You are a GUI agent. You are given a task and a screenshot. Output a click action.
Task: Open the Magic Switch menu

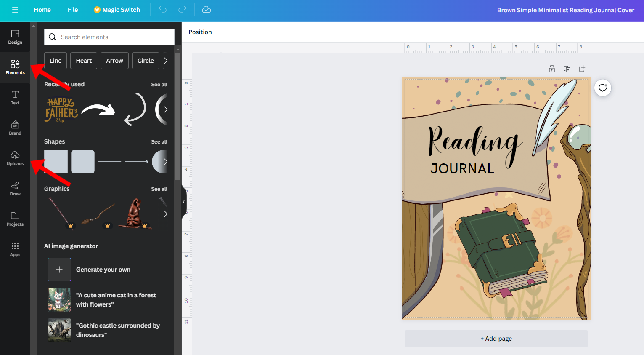[x=117, y=10]
